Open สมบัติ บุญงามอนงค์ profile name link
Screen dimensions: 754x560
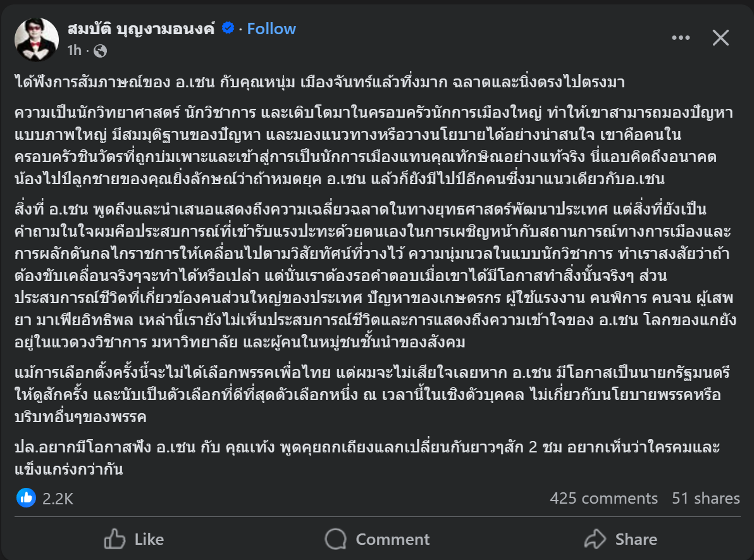tap(141, 28)
